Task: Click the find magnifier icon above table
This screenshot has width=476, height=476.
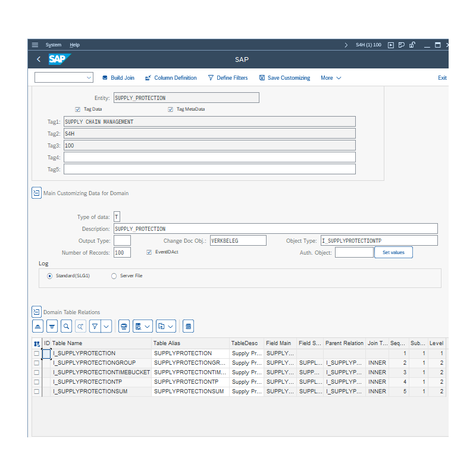Action: [x=66, y=326]
